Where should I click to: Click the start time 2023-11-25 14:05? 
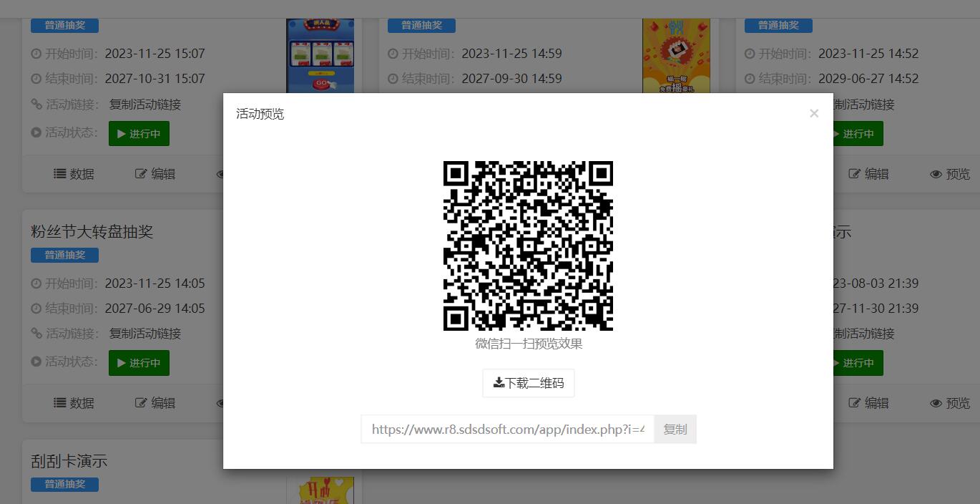[155, 283]
